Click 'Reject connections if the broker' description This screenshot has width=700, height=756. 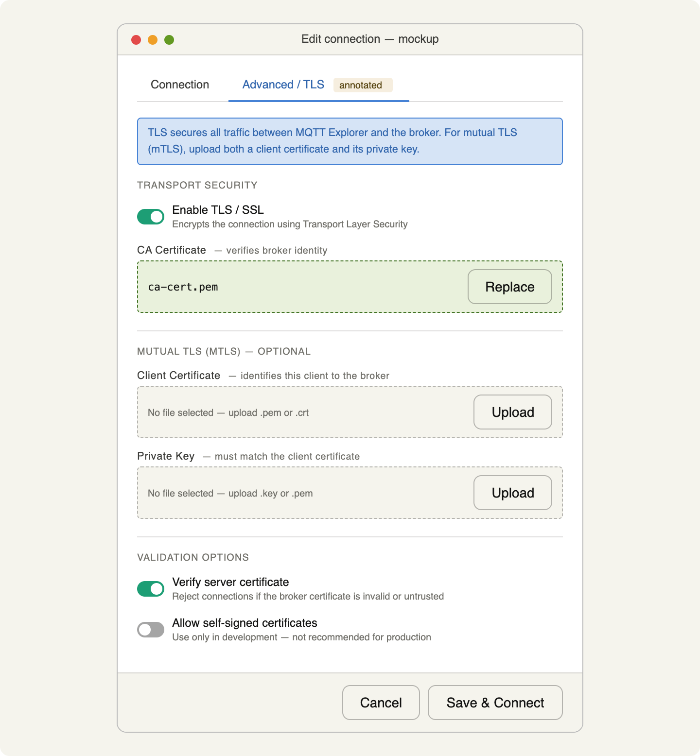point(308,596)
